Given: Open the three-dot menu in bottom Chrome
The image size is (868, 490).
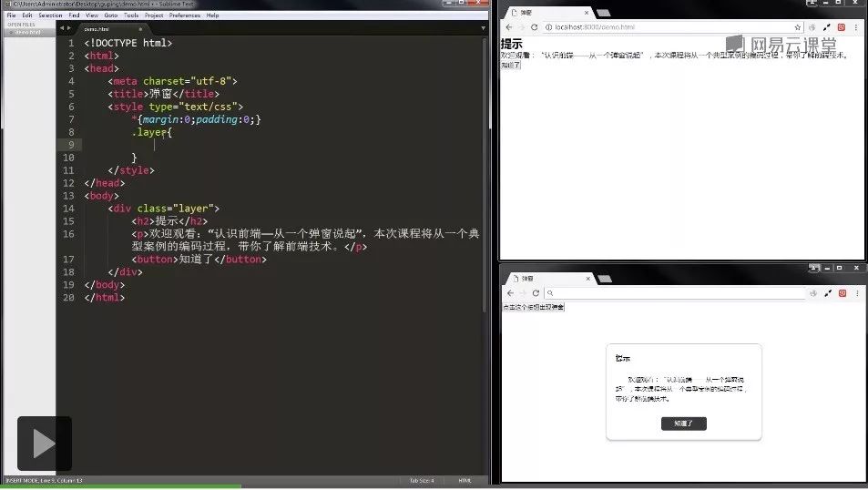Looking at the screenshot, I should (x=857, y=293).
